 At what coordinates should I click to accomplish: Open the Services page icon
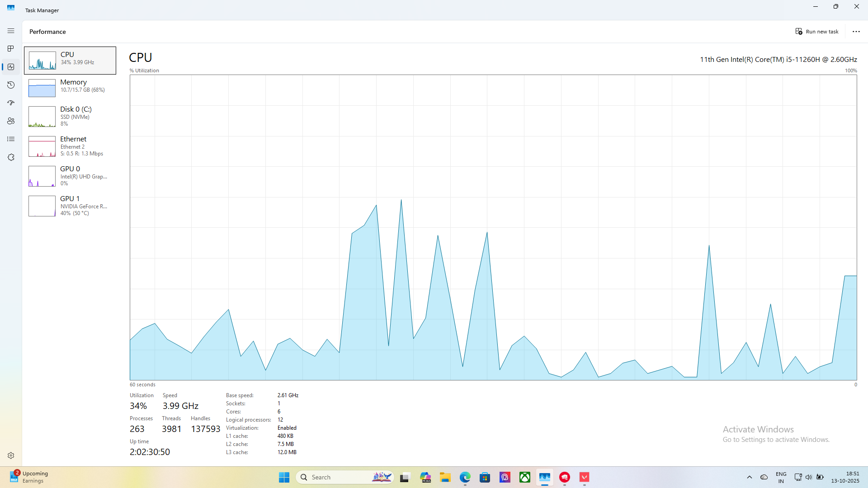coord(11,157)
